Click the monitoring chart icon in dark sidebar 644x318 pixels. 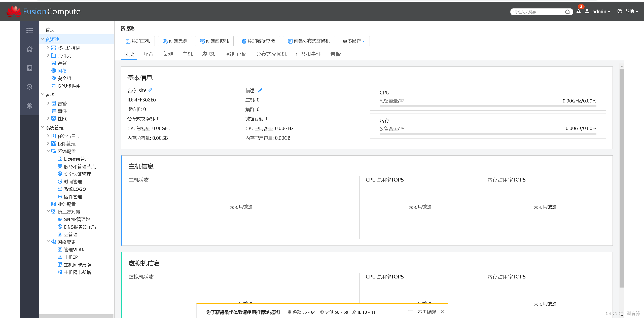pyautogui.click(x=29, y=68)
